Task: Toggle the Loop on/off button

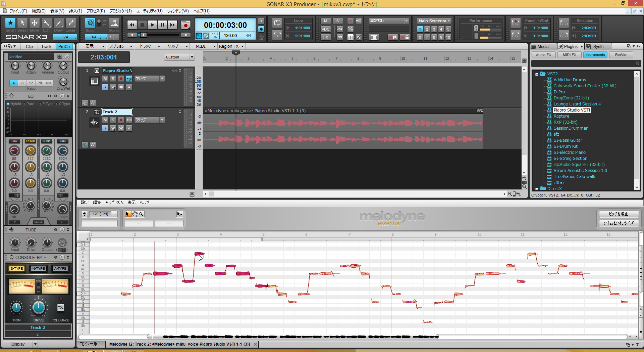Action: click(x=277, y=23)
